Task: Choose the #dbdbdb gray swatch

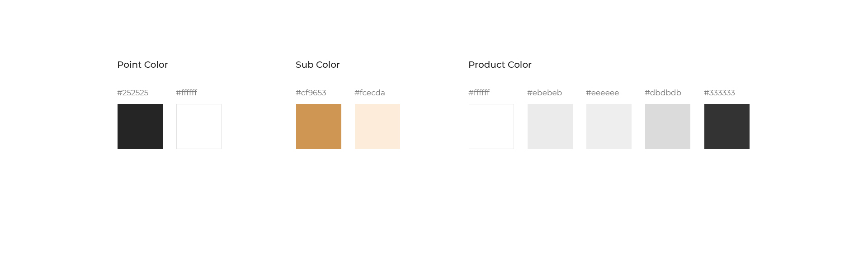Action: 668,126
